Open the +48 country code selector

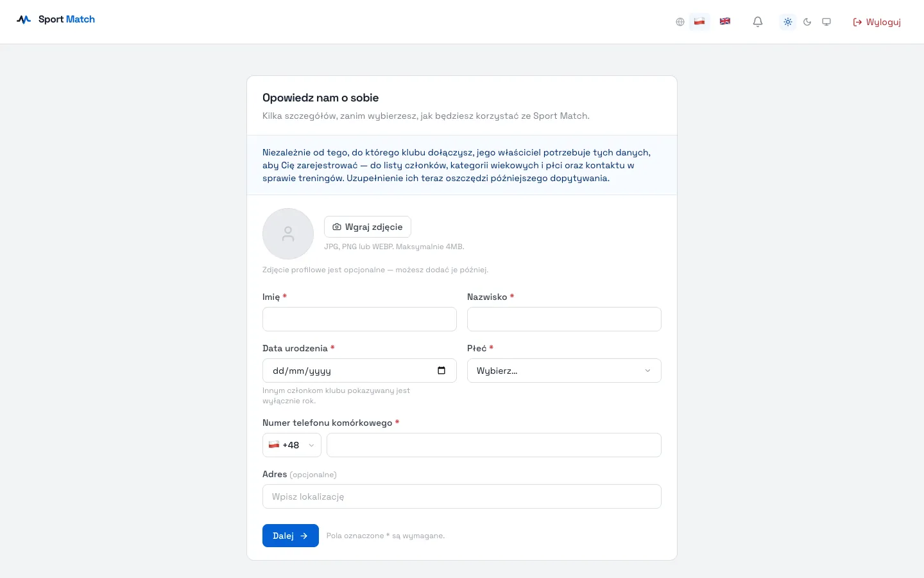[292, 445]
